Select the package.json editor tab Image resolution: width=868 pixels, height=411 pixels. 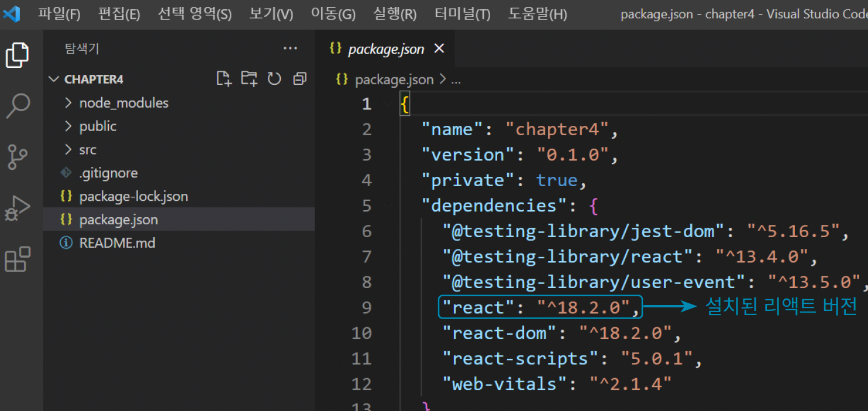pyautogui.click(x=385, y=49)
